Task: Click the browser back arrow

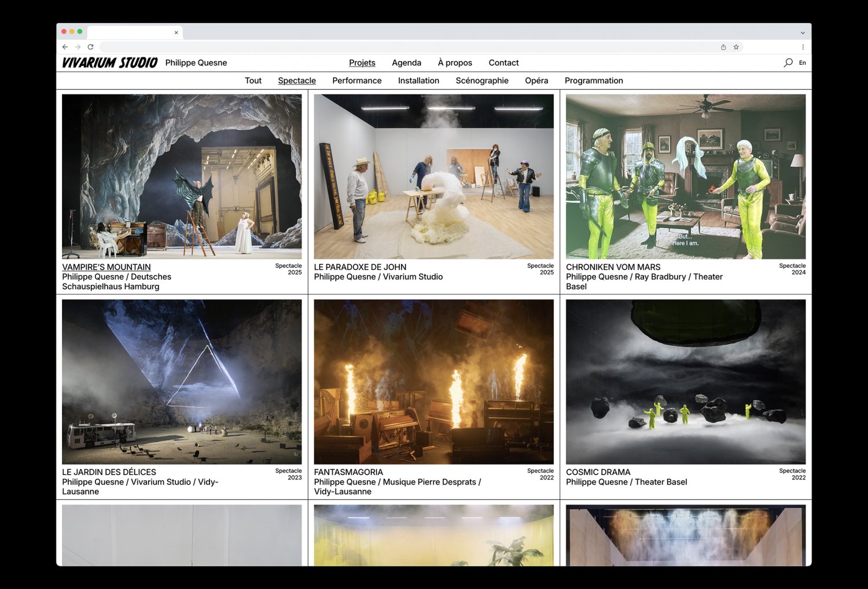Action: coord(65,47)
